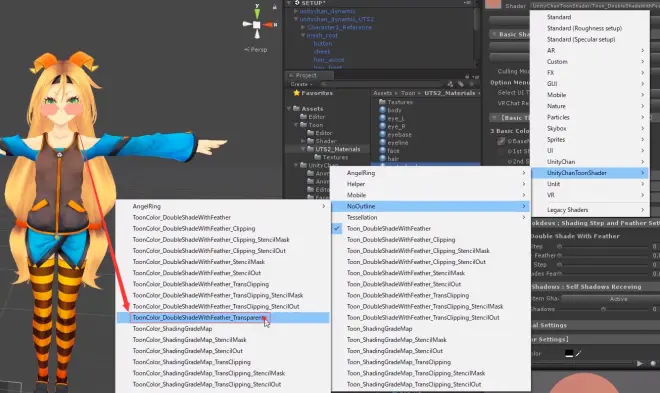This screenshot has width=660, height=393.
Task: Select the eye_R material sphere icon
Action: pyautogui.click(x=383, y=126)
